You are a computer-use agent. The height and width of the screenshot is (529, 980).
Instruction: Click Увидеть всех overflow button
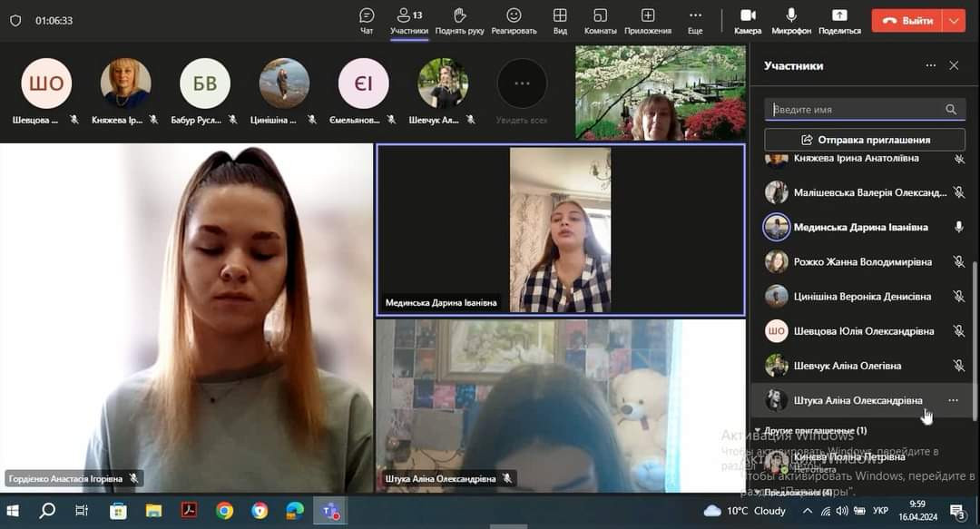click(x=522, y=83)
